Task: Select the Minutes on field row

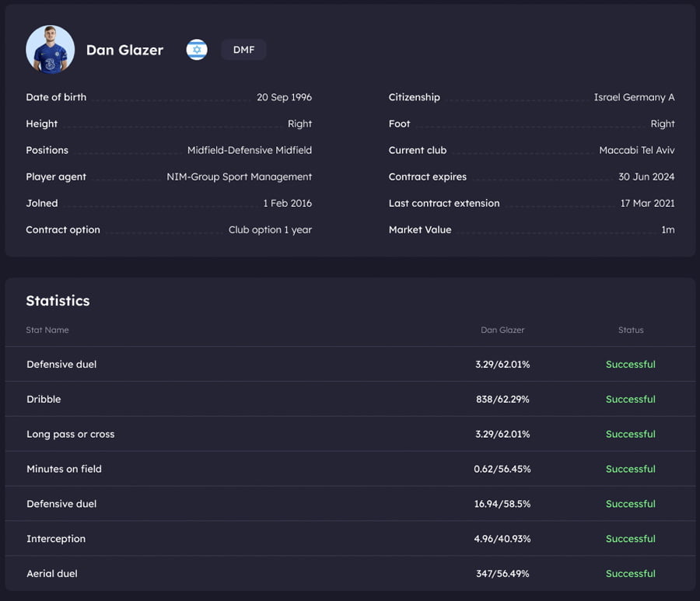Action: click(350, 469)
